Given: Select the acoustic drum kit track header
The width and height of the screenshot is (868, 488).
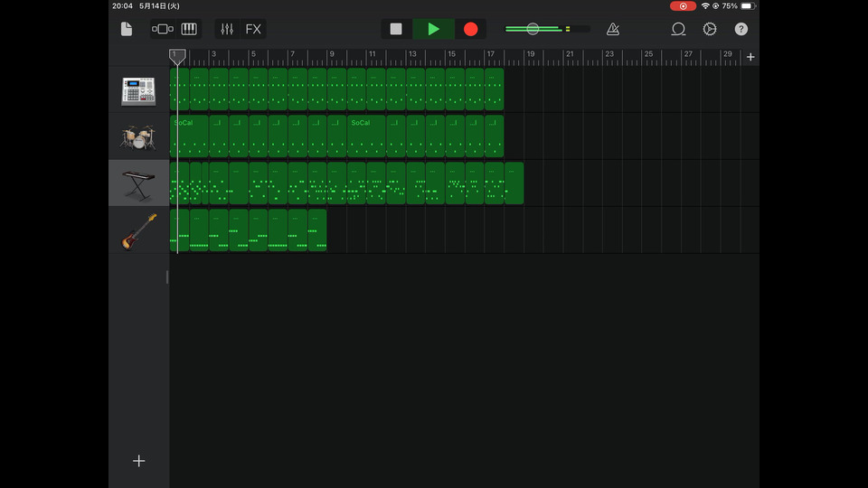Looking at the screenshot, I should (x=138, y=137).
